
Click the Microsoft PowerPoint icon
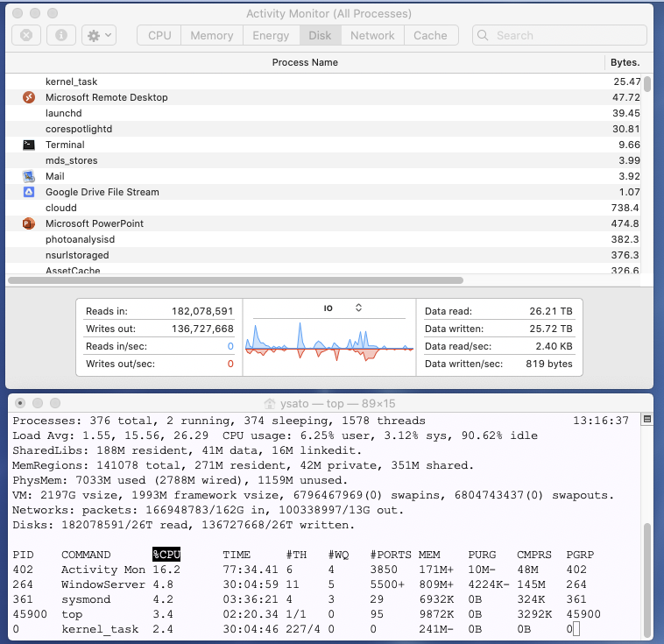29,223
